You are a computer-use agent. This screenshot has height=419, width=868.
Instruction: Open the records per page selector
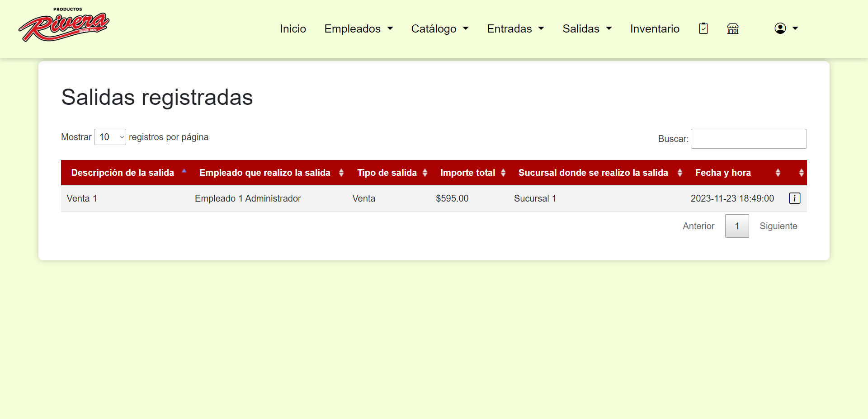point(110,137)
